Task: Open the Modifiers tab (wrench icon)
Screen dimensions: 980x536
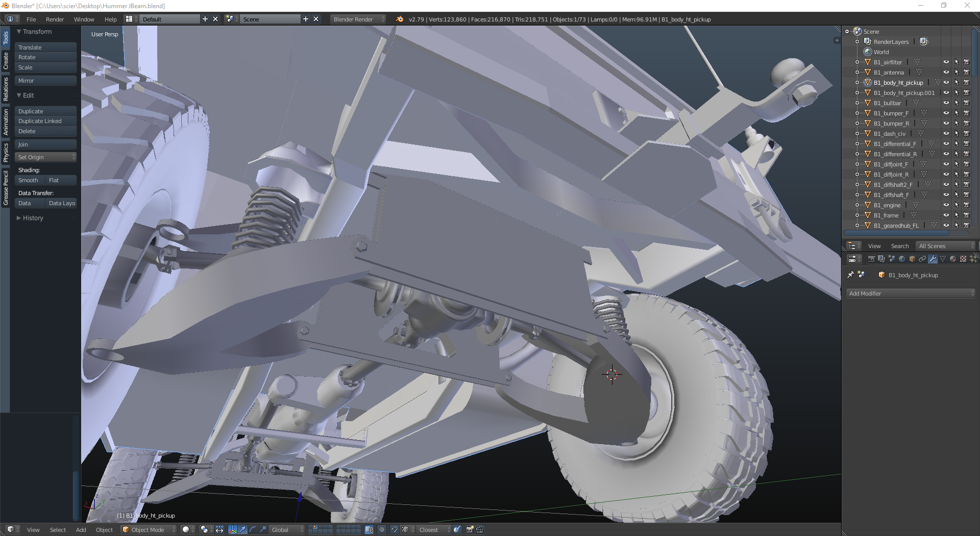Action: click(933, 259)
